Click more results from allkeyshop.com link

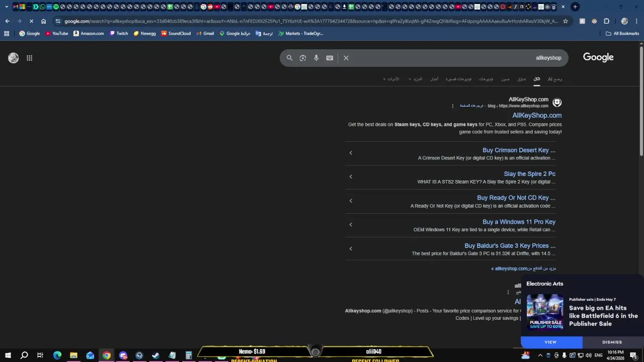coord(524,268)
